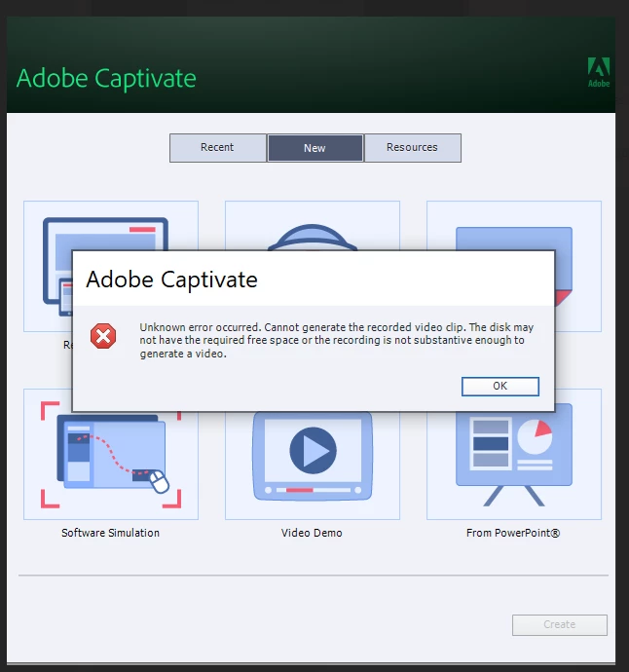This screenshot has height=672, width=629.
Task: Click the red error icon in dialog
Action: [103, 336]
